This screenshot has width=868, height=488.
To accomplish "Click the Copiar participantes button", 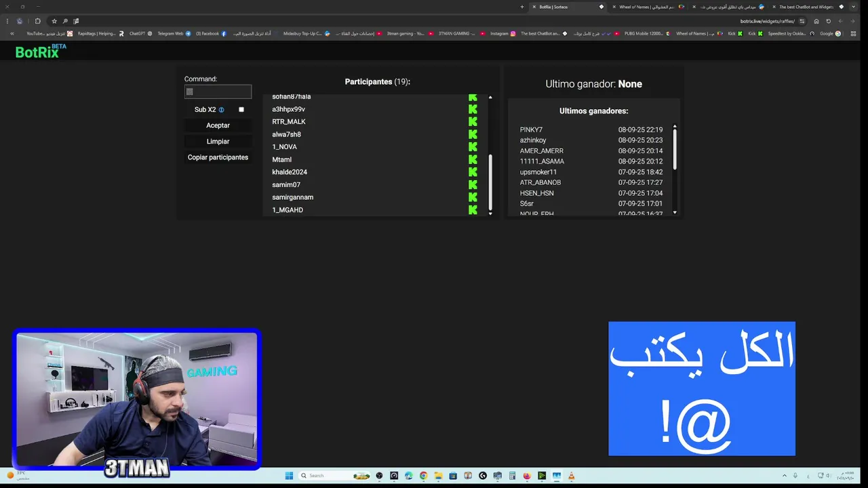I will point(218,157).
